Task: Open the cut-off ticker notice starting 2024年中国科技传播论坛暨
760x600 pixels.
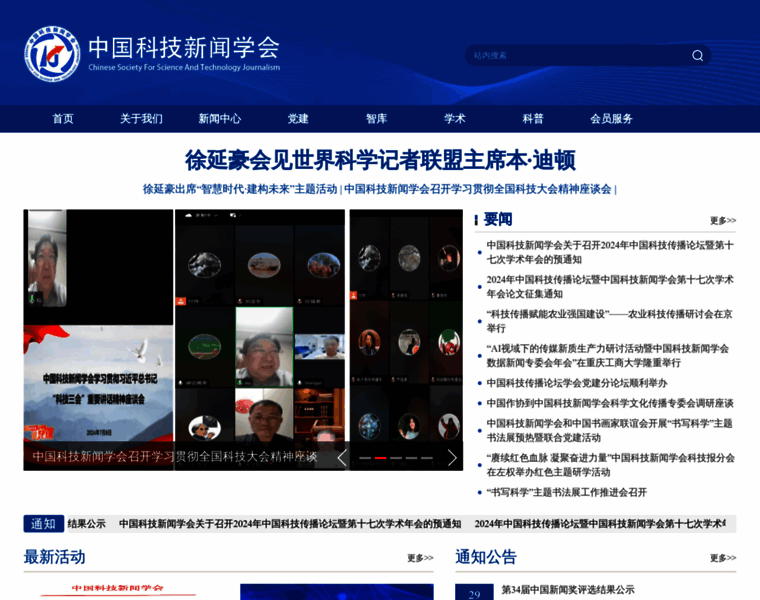Action: [x=600, y=523]
